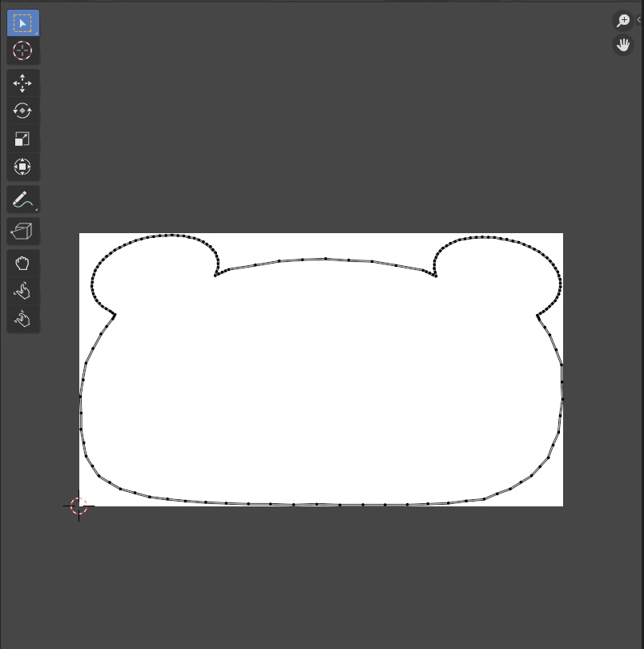Viewport: 644px width, 649px height.
Task: Click the zoom view magnifier button
Action: coord(623,20)
